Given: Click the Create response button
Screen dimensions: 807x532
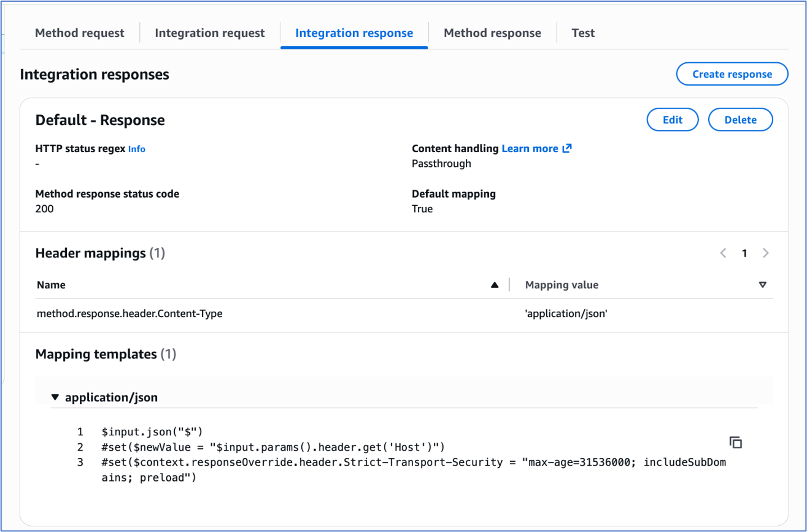Looking at the screenshot, I should [x=732, y=74].
